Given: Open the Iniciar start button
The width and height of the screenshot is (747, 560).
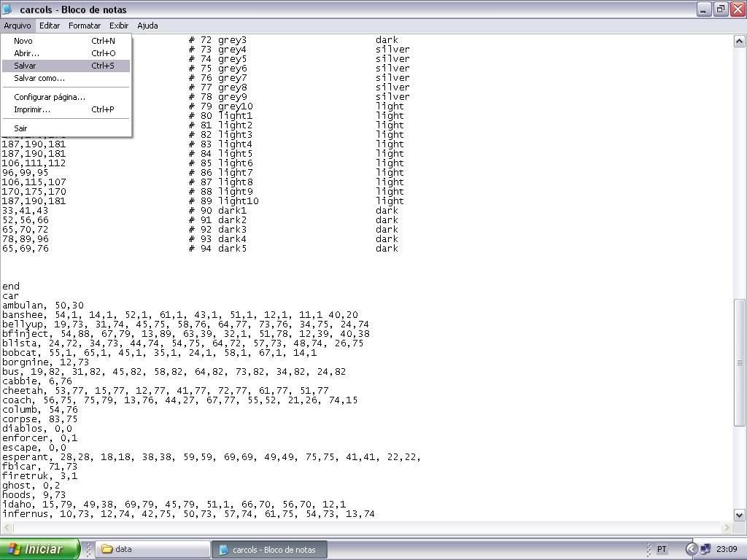Looking at the screenshot, I should point(40,549).
